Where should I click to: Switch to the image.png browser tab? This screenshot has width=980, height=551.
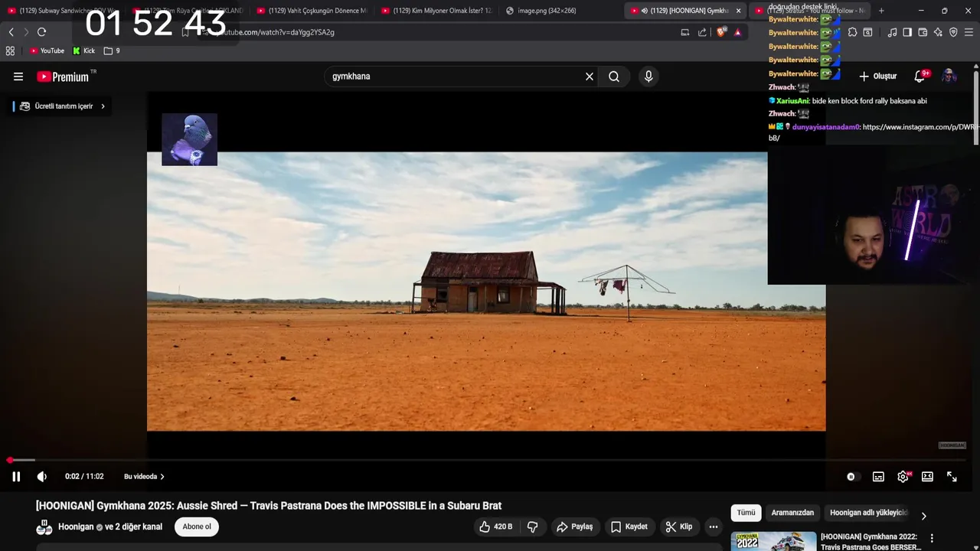tap(547, 11)
